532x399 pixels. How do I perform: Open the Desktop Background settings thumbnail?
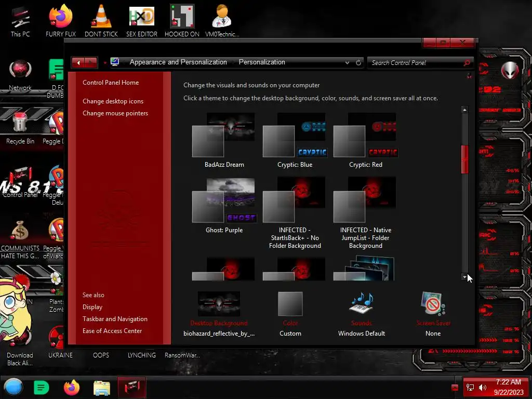[x=219, y=303]
